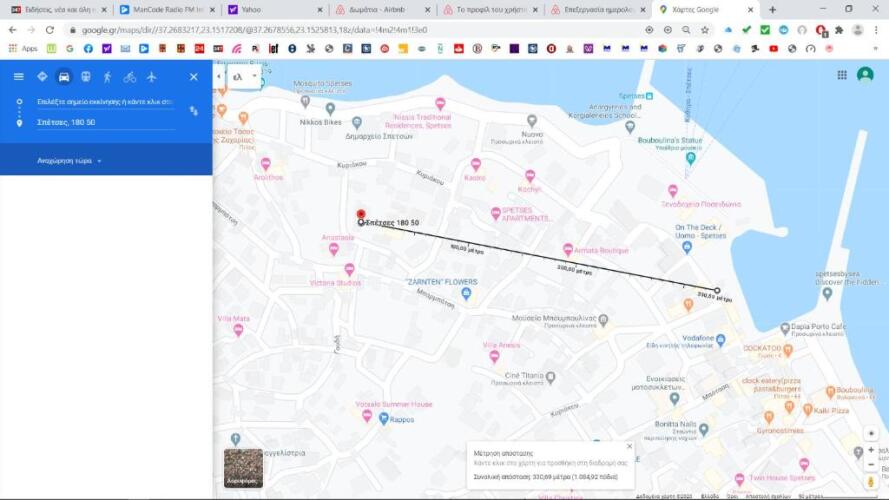Screen dimensions: 889x500
Task: Click the starting point input field
Action: point(105,102)
